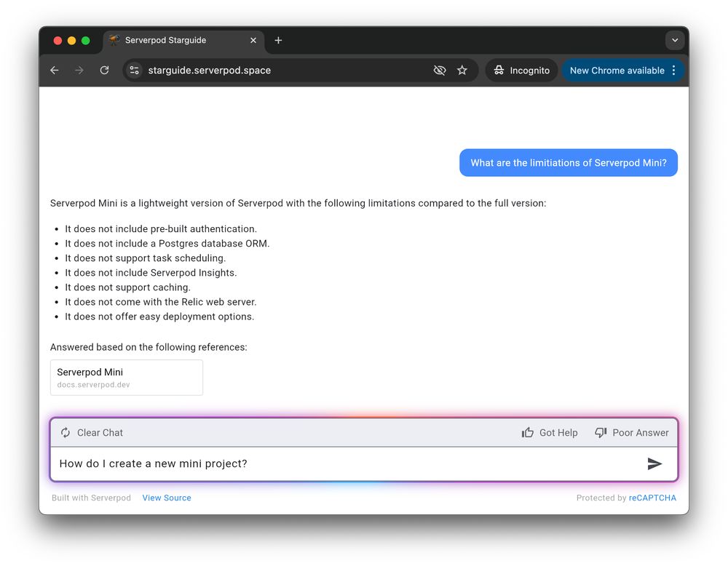Click the Got Help label
Image resolution: width=728 pixels, height=566 pixels.
click(558, 432)
